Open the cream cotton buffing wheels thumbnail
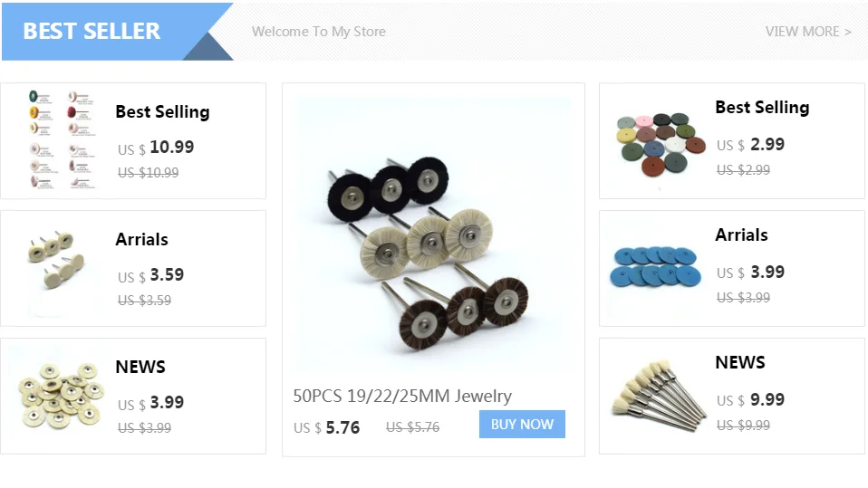 [x=62, y=396]
